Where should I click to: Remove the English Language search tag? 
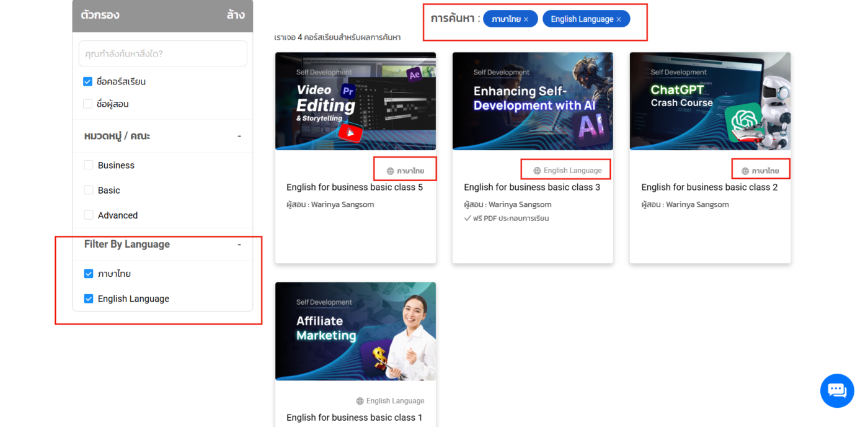[x=618, y=19]
